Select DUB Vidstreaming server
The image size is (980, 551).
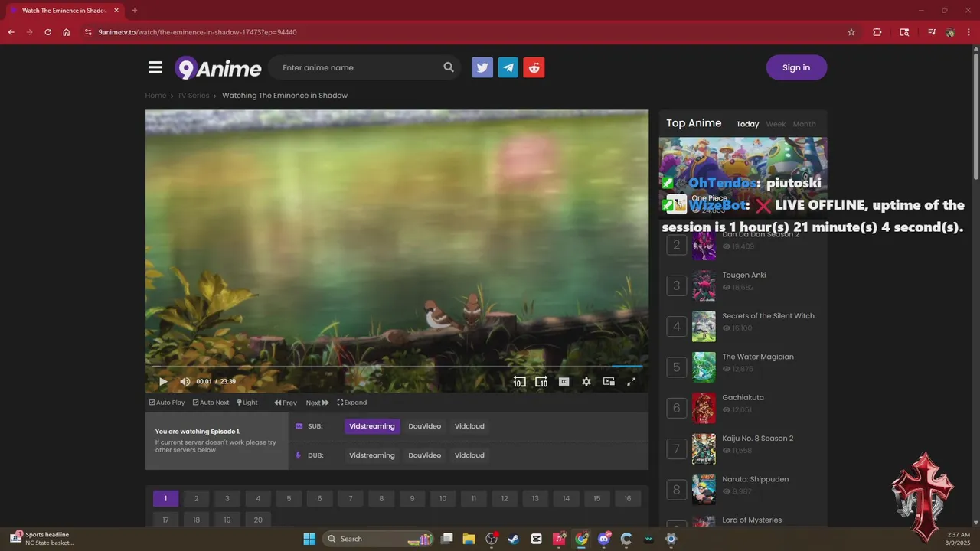tap(372, 455)
